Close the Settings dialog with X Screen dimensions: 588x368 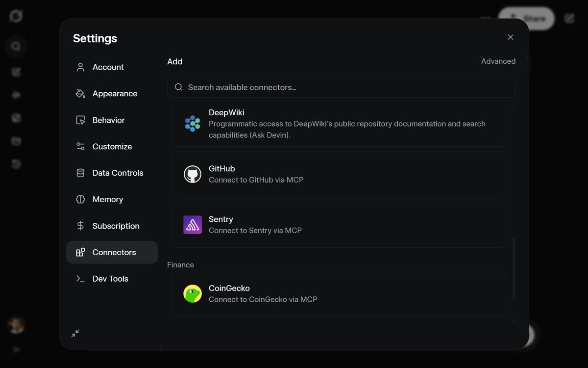[511, 37]
